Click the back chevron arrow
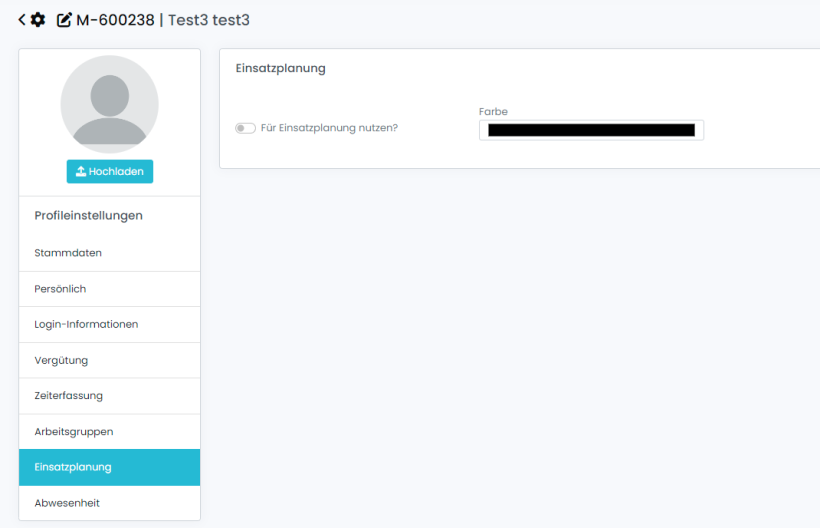 coord(22,19)
